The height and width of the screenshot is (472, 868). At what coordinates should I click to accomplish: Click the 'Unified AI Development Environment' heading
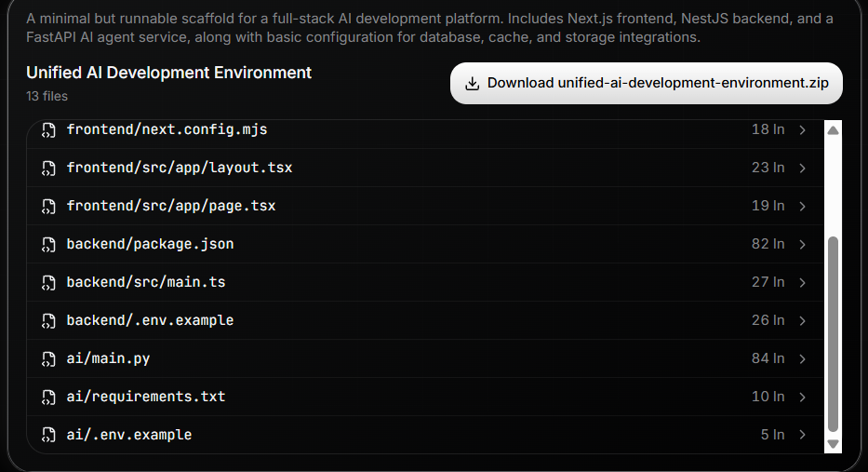click(x=168, y=74)
